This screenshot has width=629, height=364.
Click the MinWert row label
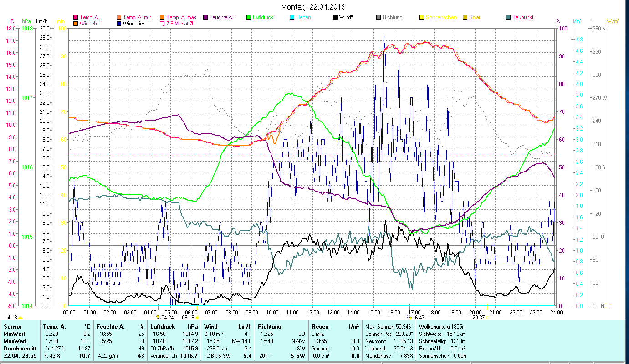pyautogui.click(x=15, y=334)
